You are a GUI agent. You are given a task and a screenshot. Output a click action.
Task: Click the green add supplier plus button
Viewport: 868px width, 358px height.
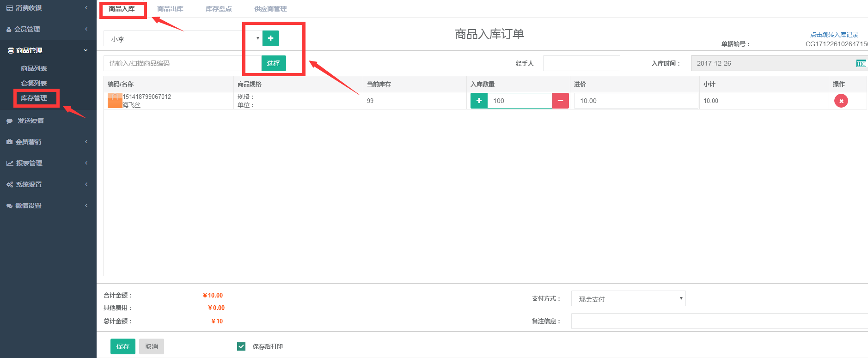coord(271,38)
